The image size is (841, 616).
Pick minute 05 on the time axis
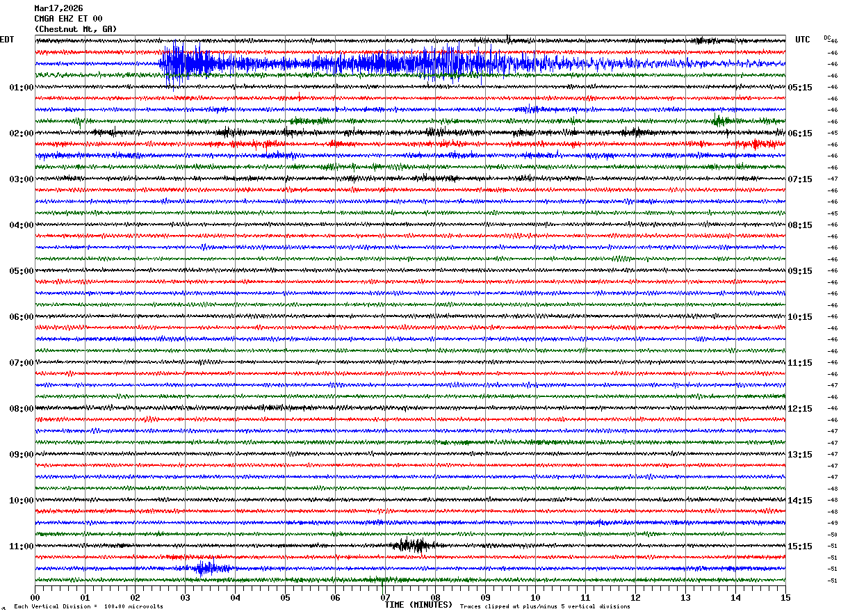285,597
